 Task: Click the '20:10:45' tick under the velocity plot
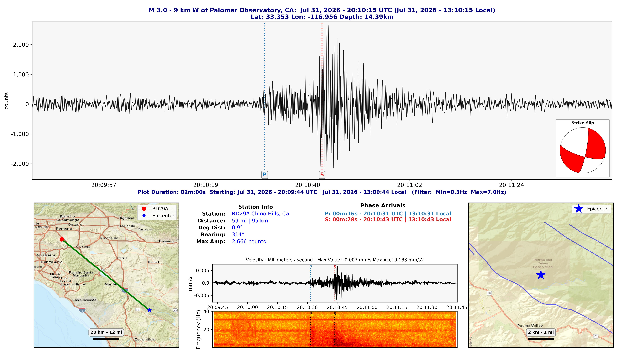(x=337, y=307)
